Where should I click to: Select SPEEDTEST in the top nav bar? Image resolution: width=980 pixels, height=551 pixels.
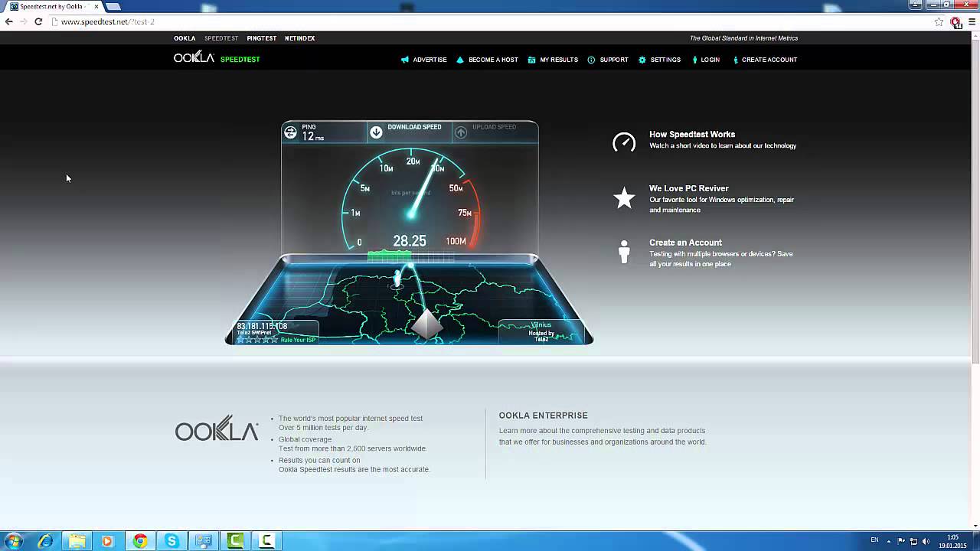coord(221,38)
